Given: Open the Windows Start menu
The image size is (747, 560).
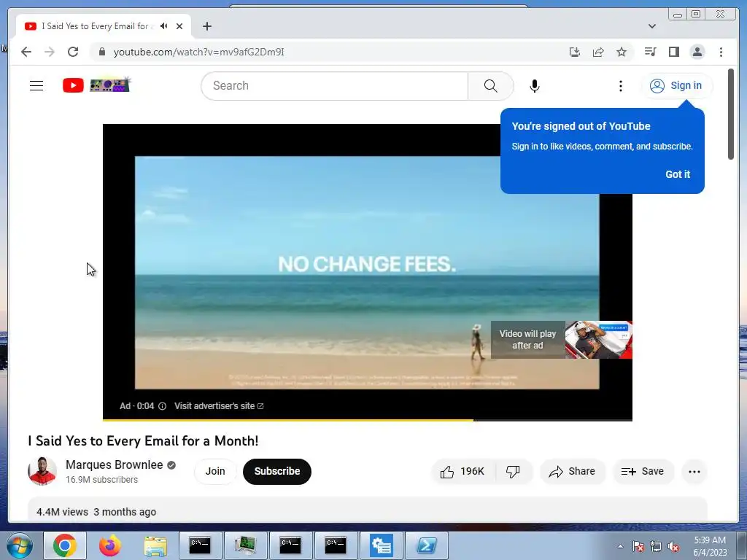Looking at the screenshot, I should (20, 545).
